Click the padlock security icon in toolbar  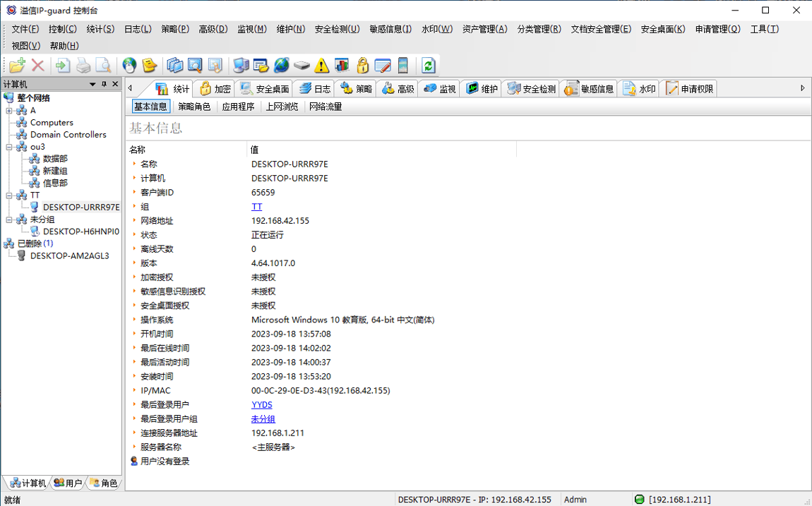click(x=362, y=65)
